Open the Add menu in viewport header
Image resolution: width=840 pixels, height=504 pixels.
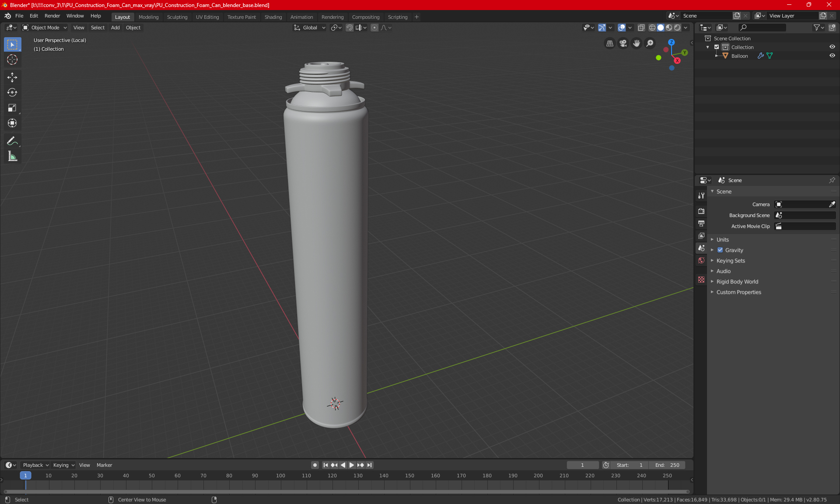coord(115,28)
